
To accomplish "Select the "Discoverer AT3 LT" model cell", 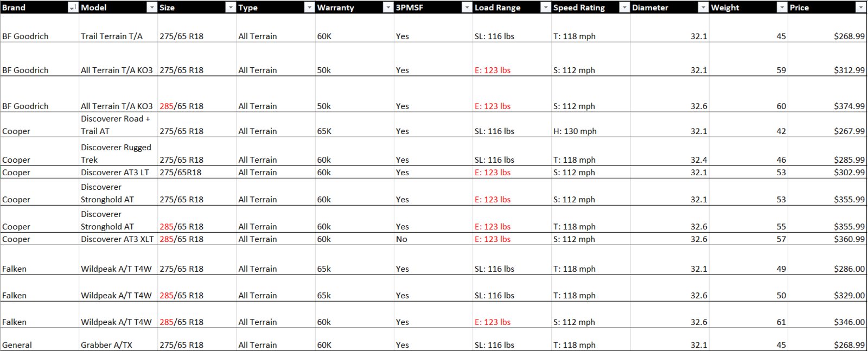I will click(x=118, y=172).
